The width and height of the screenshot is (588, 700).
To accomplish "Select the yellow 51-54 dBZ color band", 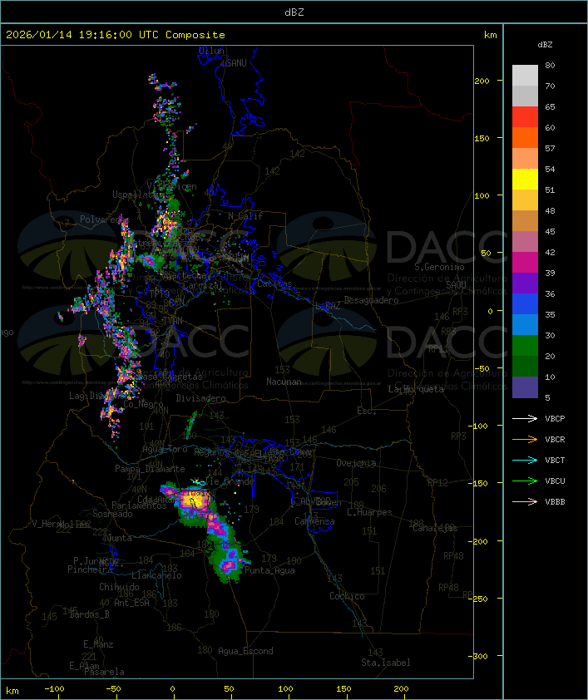I will tap(525, 180).
